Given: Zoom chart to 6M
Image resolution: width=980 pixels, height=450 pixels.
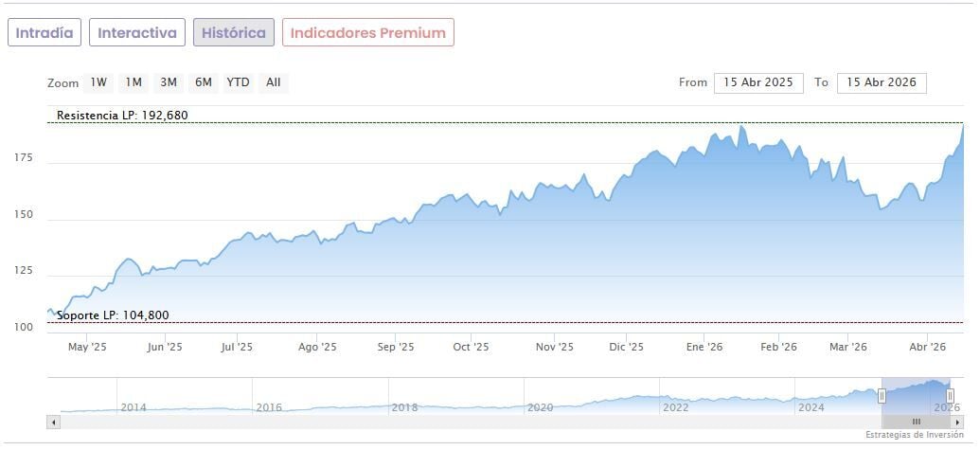Looking at the screenshot, I should click(x=204, y=82).
